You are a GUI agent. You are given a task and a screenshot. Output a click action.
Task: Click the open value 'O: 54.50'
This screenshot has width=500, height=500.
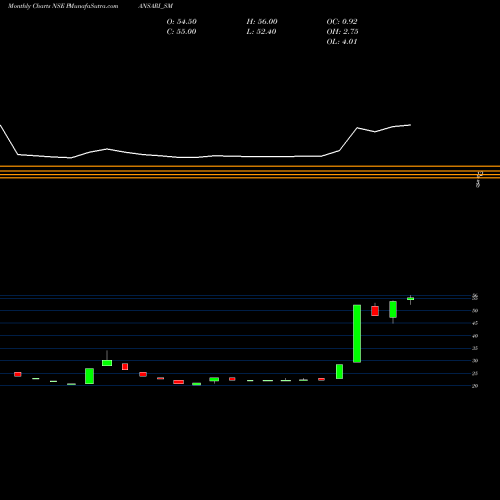pos(182,22)
